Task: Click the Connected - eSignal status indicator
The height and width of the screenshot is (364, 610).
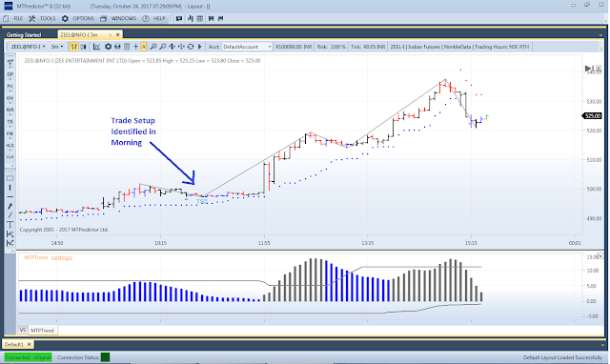Action: coord(28,357)
